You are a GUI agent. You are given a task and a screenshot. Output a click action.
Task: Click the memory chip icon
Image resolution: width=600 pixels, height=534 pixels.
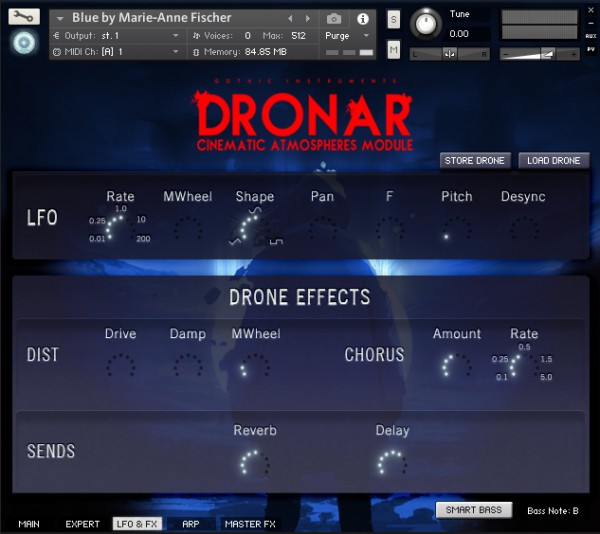click(196, 52)
